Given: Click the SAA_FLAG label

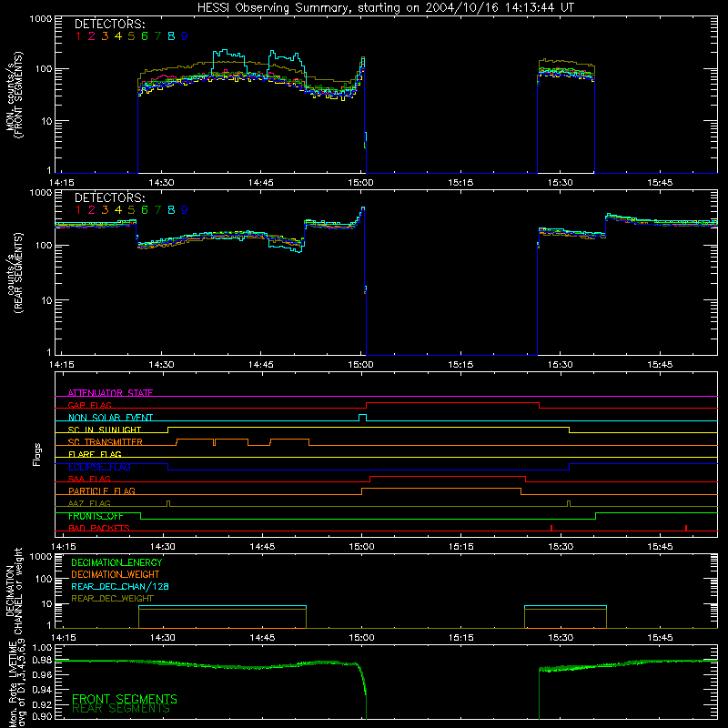Looking at the screenshot, I should click(x=89, y=480).
